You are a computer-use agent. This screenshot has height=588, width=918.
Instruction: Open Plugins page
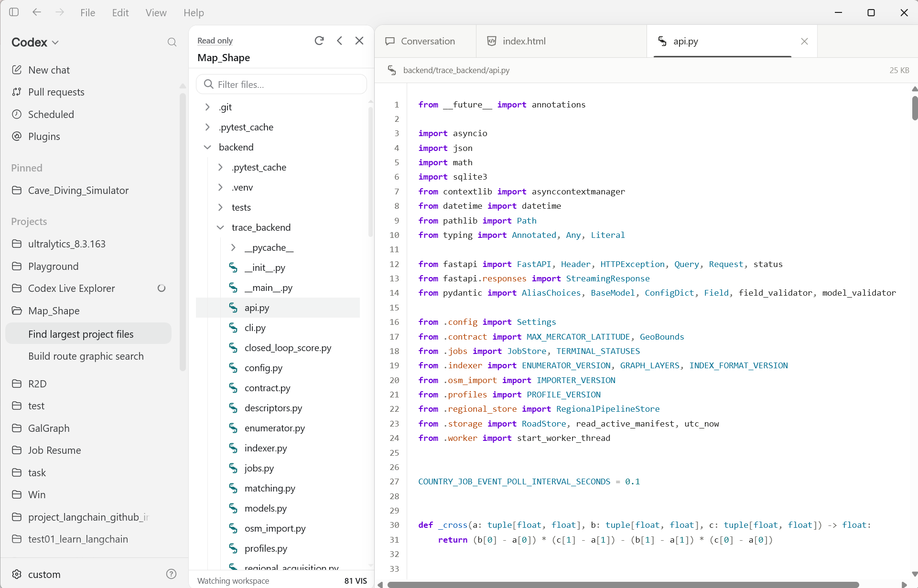pyautogui.click(x=44, y=136)
